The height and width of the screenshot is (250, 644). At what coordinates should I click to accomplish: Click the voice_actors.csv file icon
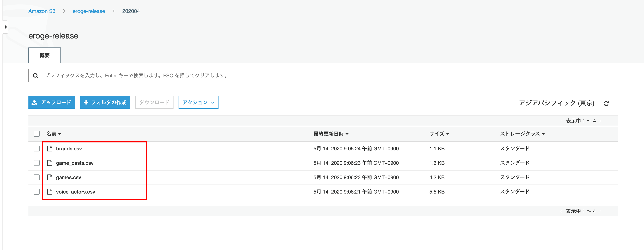(50, 192)
